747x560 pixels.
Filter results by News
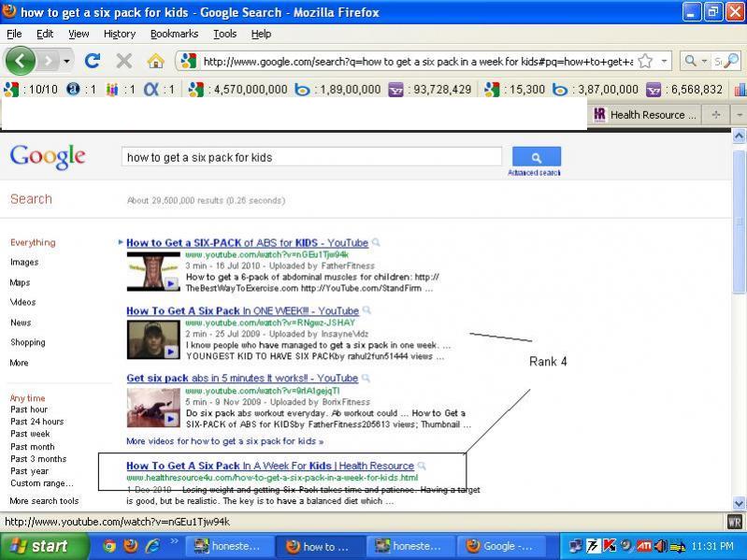pyautogui.click(x=21, y=323)
